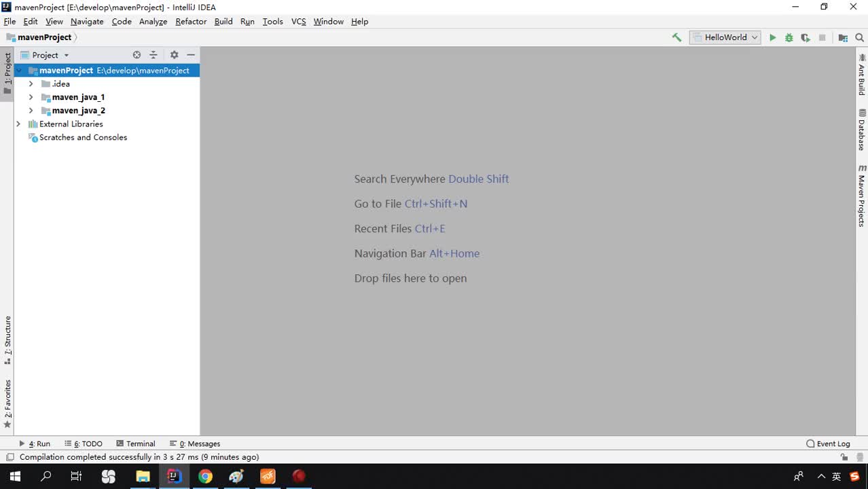Run HelloWorld with coverage icon
Image resolution: width=868 pixels, height=489 pixels.
tap(806, 38)
